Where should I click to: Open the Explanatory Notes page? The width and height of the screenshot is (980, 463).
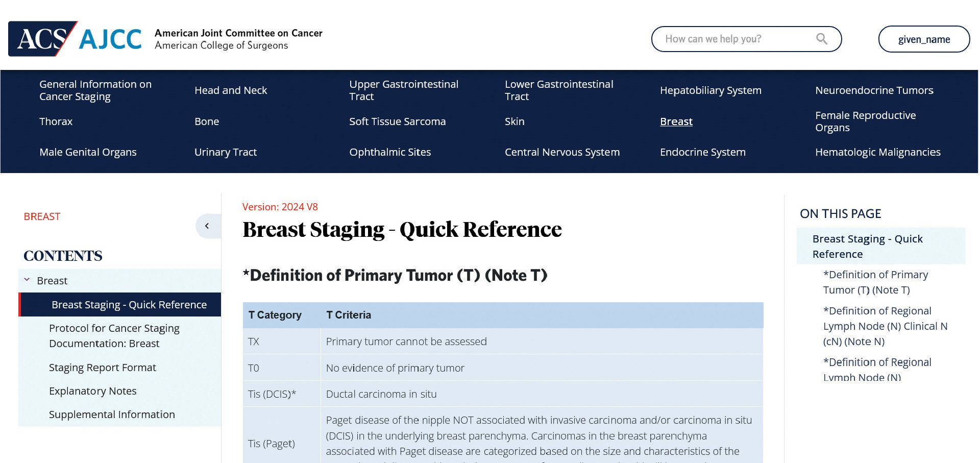[92, 391]
